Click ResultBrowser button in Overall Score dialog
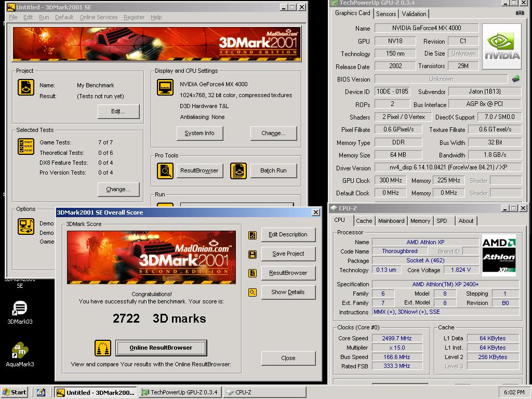532x399 pixels. point(288,273)
